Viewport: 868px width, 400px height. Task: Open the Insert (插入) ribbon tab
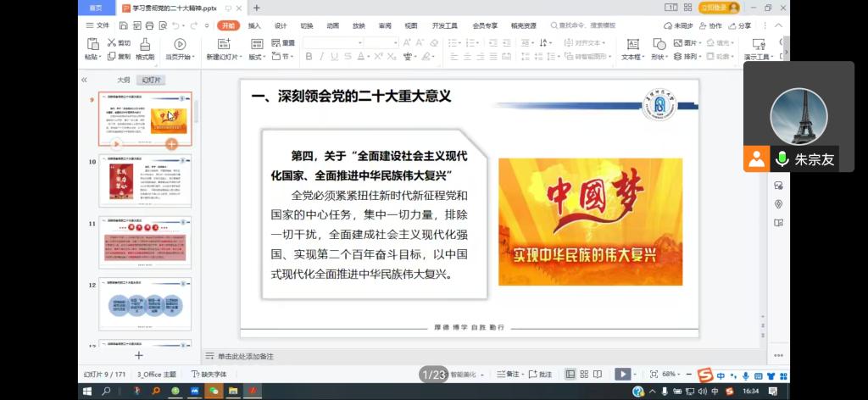[254, 25]
